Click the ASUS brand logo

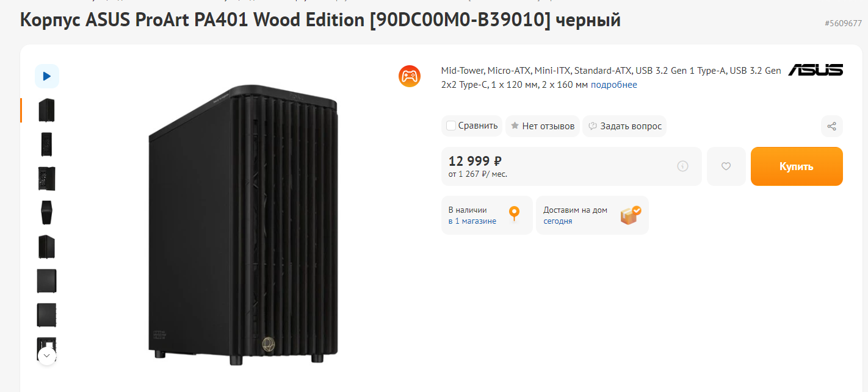(815, 70)
